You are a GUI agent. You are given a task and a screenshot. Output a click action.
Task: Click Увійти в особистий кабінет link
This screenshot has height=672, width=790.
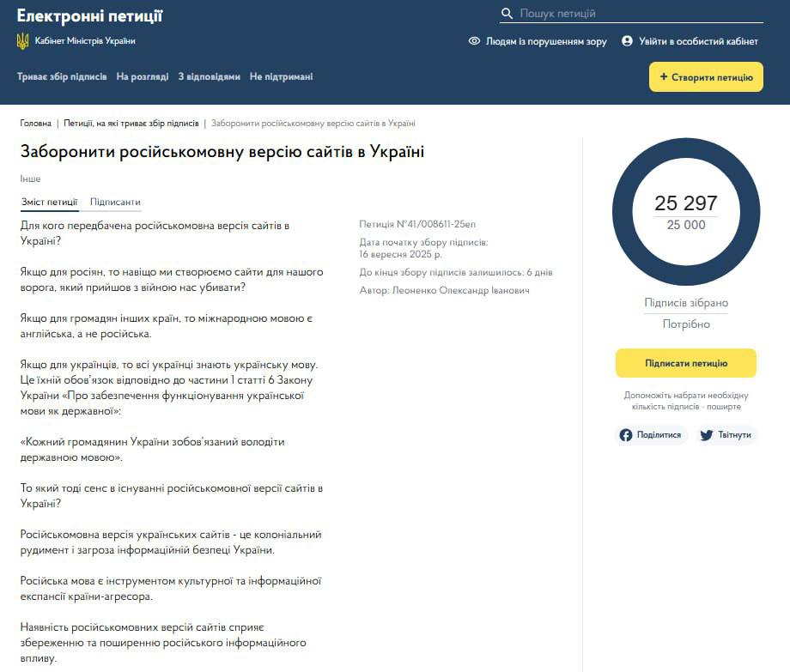click(698, 41)
